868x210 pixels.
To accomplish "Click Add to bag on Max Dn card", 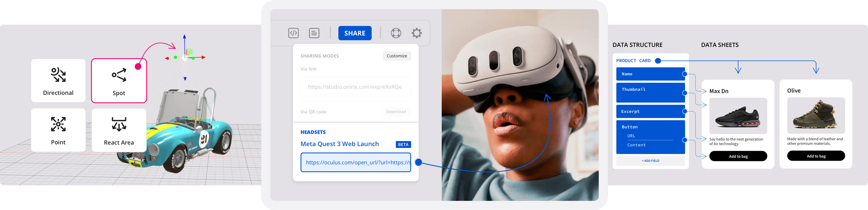I will click(738, 156).
